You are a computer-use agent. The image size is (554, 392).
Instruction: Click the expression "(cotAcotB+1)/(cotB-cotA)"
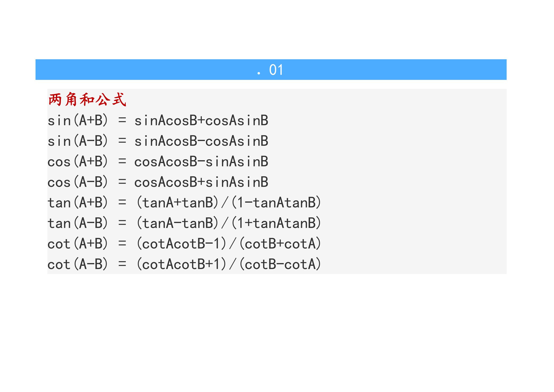229,264
